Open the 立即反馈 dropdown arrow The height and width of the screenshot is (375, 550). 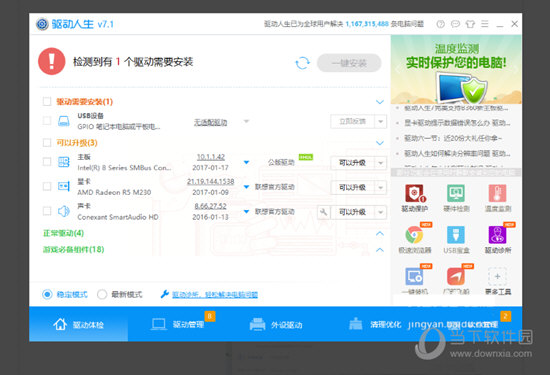click(381, 121)
